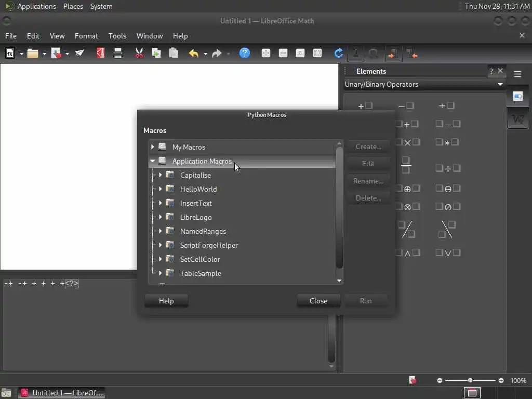532x399 pixels.
Task: Open the Edit menu
Action: coord(33,36)
